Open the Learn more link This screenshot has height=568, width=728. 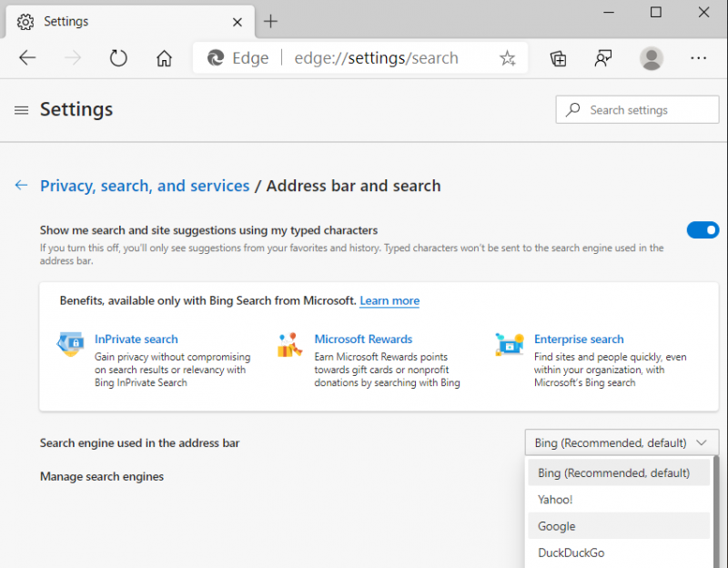pyautogui.click(x=389, y=301)
